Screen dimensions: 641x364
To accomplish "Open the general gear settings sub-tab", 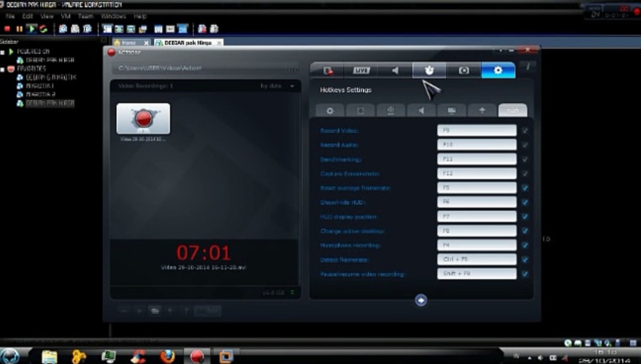I will click(x=330, y=110).
